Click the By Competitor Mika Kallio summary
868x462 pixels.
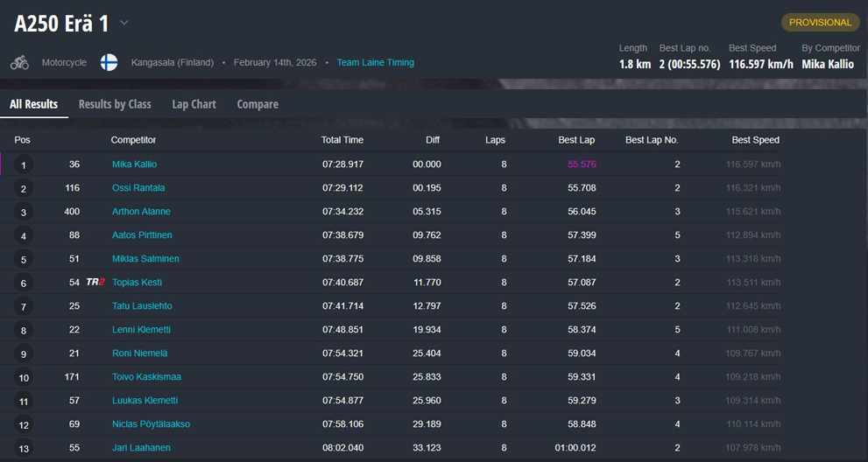[827, 64]
